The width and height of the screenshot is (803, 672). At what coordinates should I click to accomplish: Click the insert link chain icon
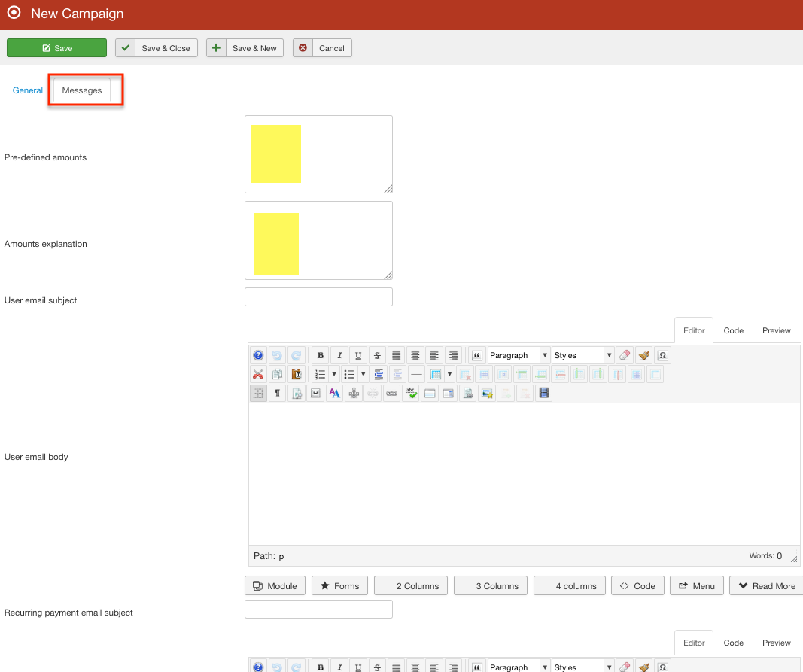391,393
